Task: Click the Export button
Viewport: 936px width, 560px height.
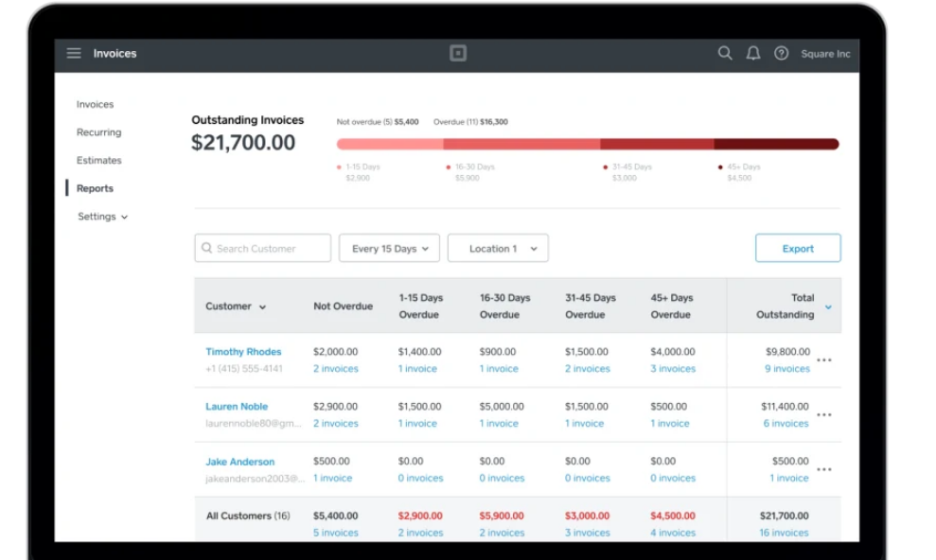Action: (798, 249)
